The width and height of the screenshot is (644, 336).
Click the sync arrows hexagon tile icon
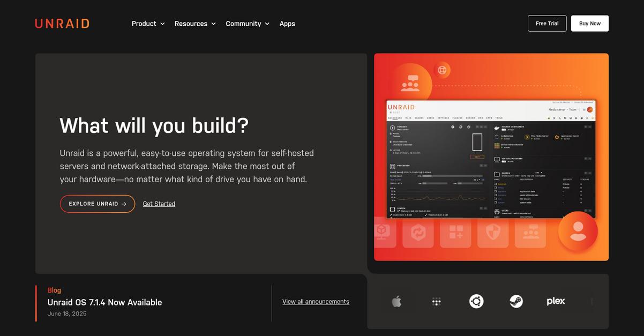pos(418,232)
